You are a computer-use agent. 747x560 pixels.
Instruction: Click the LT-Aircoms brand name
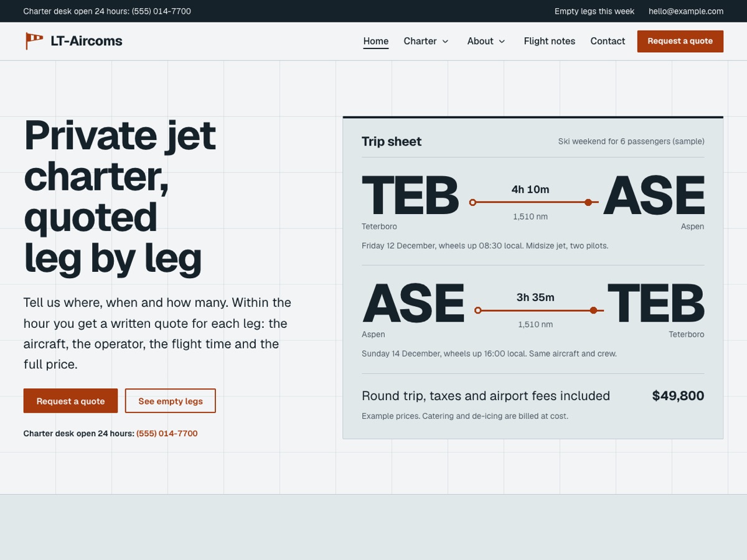(x=87, y=41)
